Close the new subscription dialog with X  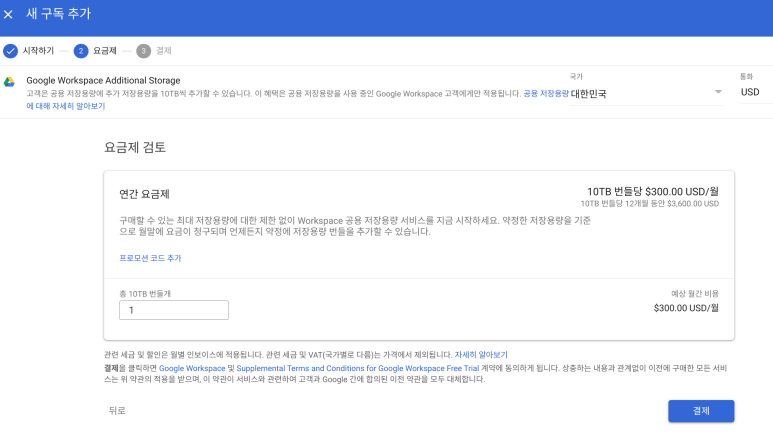click(8, 14)
